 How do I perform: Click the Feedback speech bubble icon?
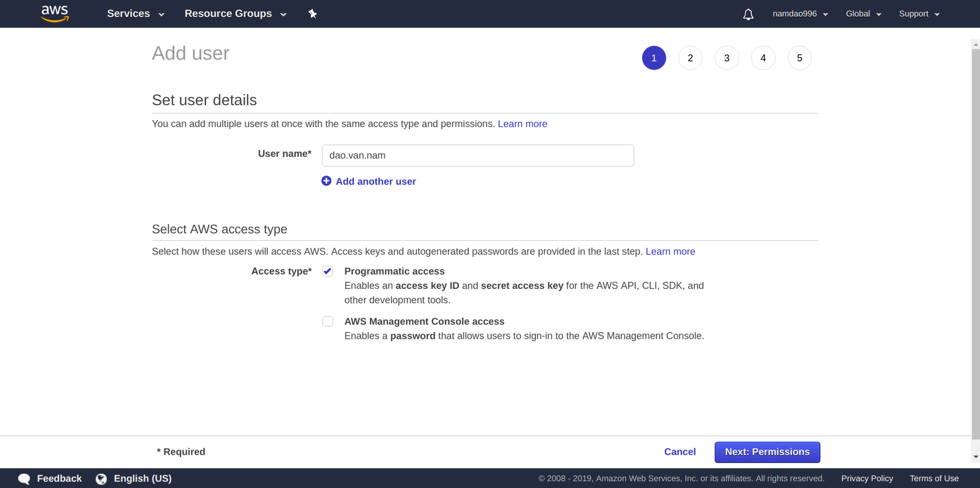(24, 478)
